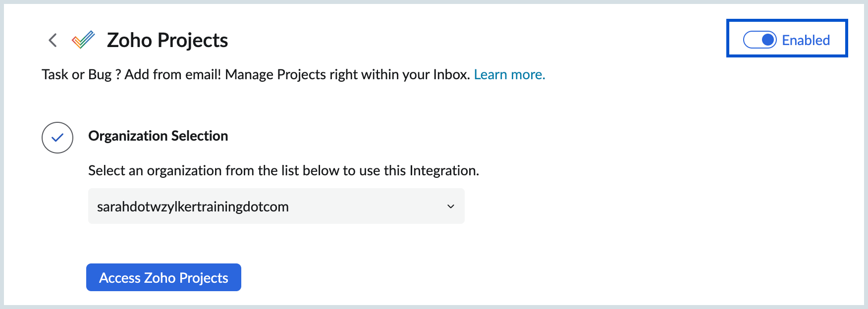This screenshot has width=868, height=309.
Task: Click Access Zoho Projects
Action: [163, 277]
